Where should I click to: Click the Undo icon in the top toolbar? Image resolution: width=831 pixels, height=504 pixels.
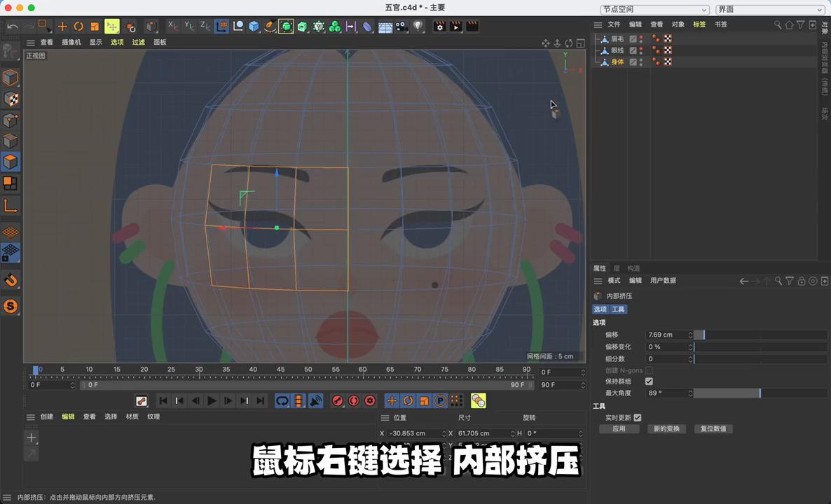[x=13, y=26]
